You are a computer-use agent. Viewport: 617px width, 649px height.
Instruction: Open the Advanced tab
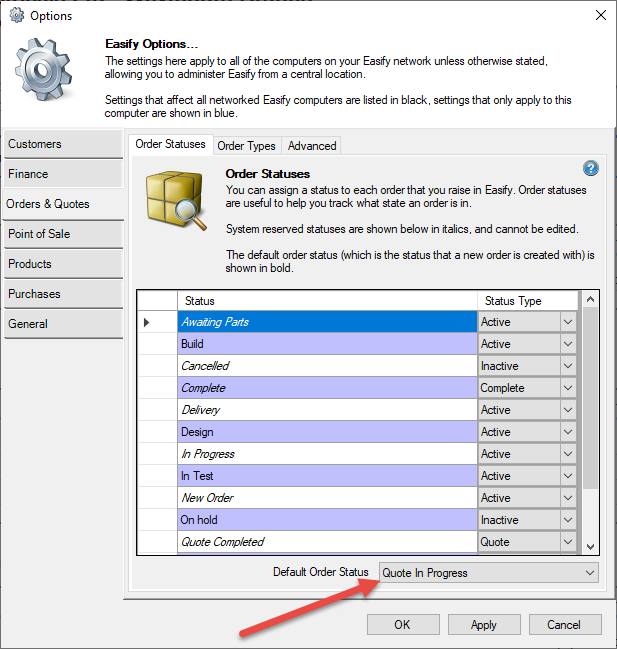[x=312, y=146]
